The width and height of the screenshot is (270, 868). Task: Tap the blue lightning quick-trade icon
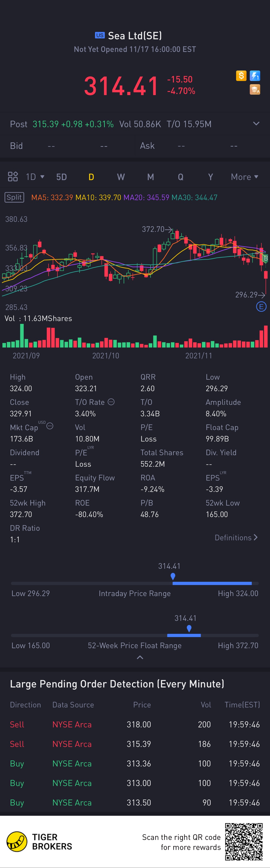tap(255, 75)
